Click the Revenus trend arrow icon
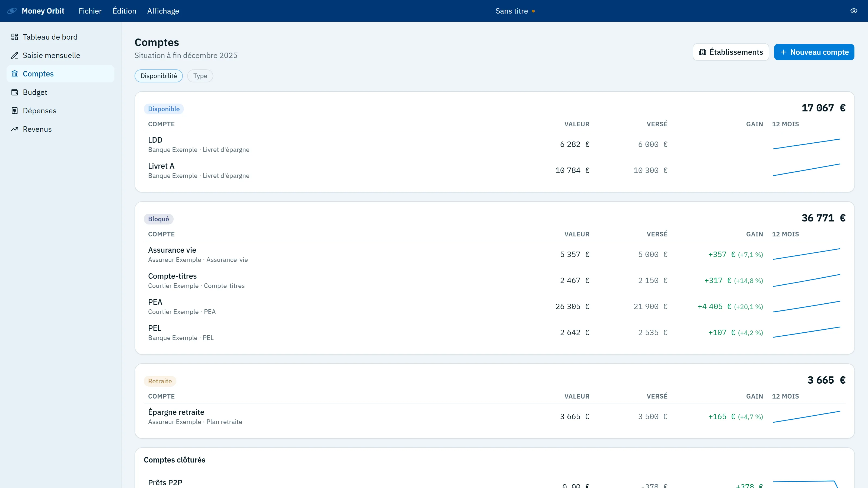This screenshot has width=868, height=488. [x=14, y=129]
